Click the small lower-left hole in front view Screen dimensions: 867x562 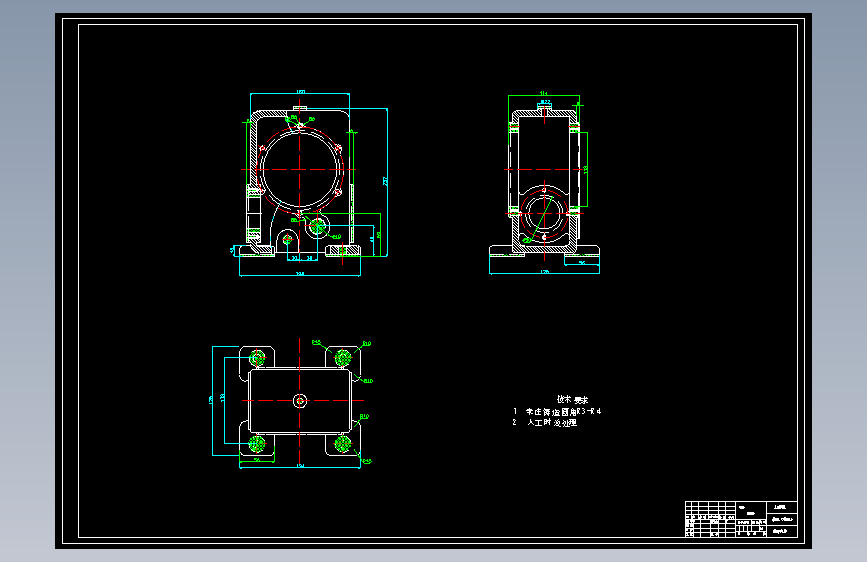tap(288, 240)
